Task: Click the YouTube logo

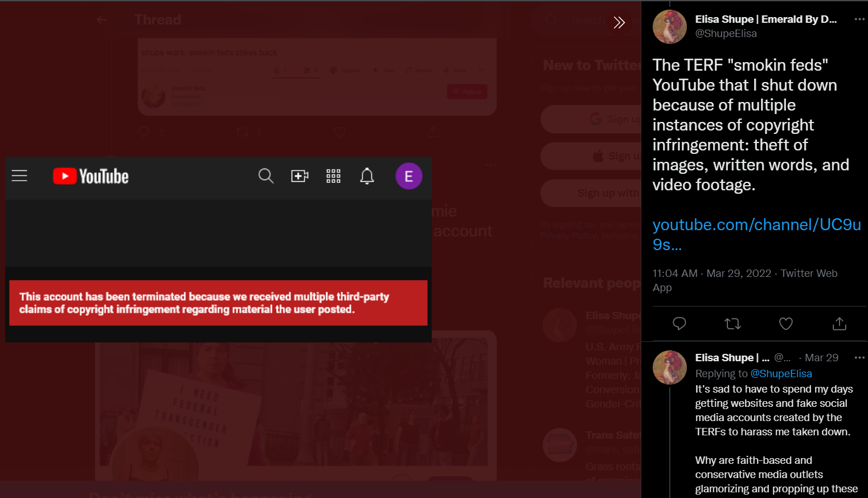Action: (x=91, y=177)
